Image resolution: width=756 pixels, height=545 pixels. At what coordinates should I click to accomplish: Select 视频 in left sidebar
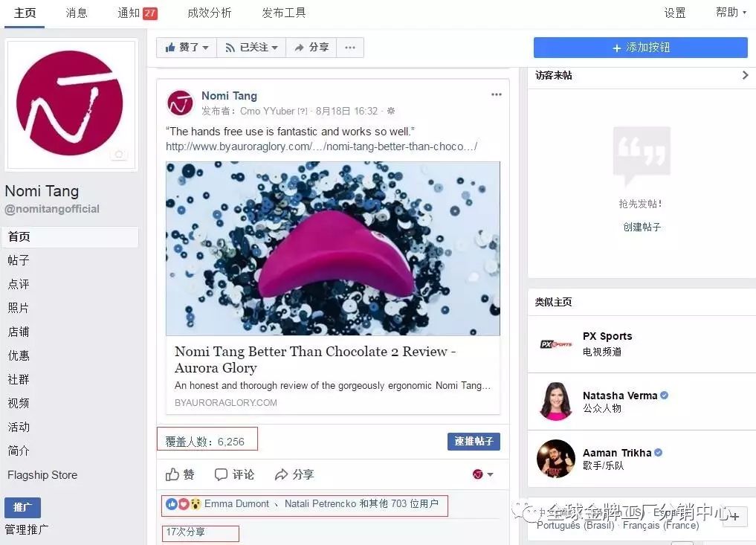pos(19,403)
